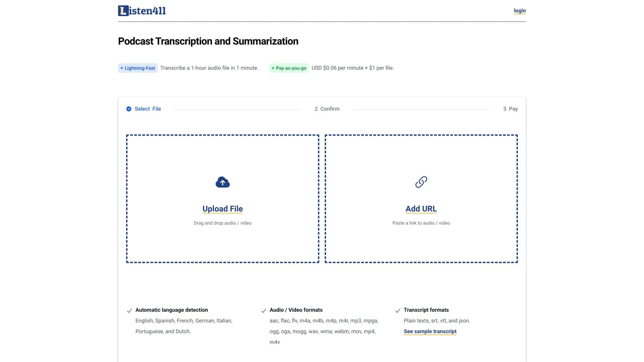Image resolution: width=644 pixels, height=362 pixels.
Task: Click checkmark beside Automatic language detection
Action: click(x=129, y=311)
